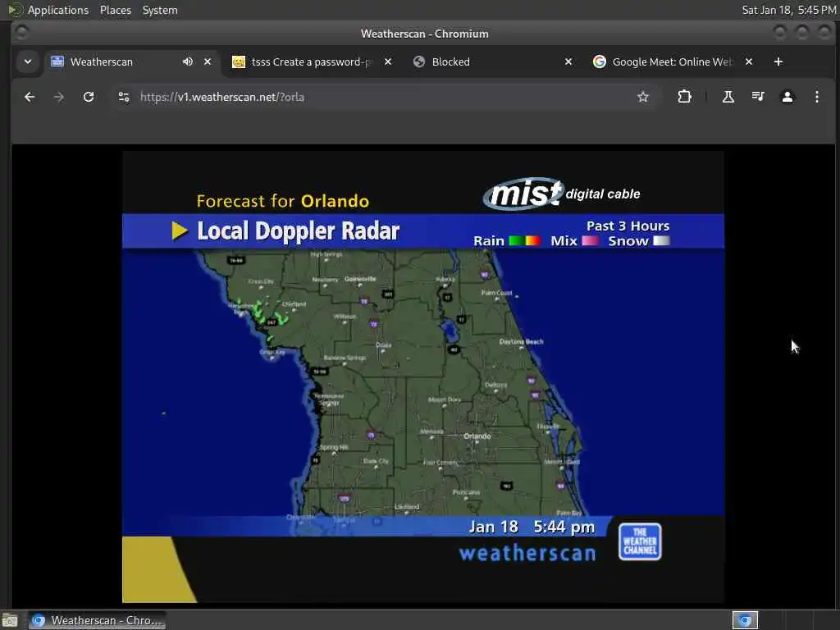Click the show desktop icon in taskbar

[10, 620]
